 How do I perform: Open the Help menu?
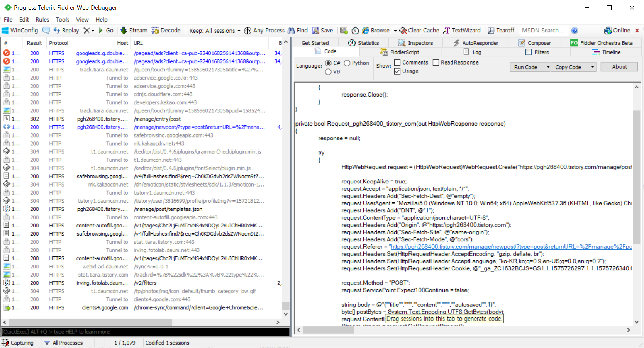click(x=102, y=20)
